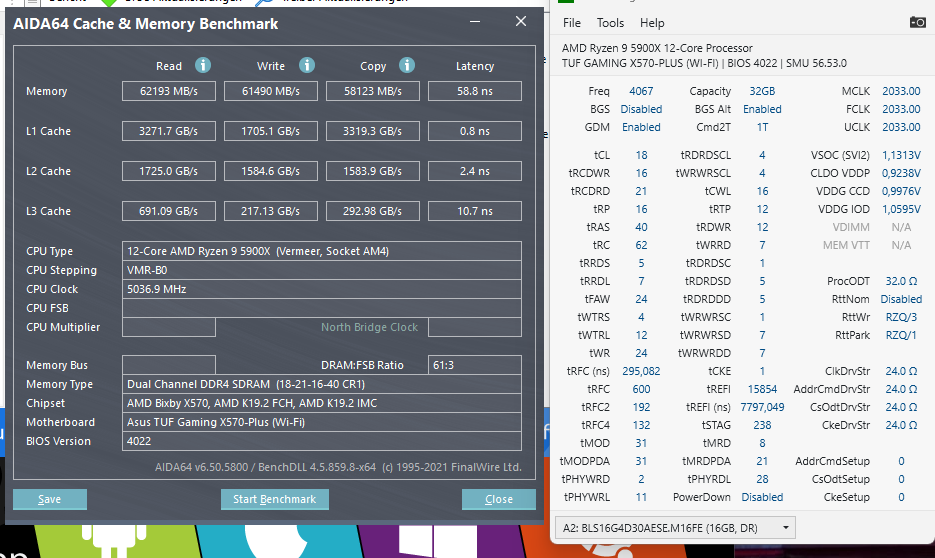This screenshot has width=935, height=558.
Task: Click the Memory Type field
Action: pos(322,384)
